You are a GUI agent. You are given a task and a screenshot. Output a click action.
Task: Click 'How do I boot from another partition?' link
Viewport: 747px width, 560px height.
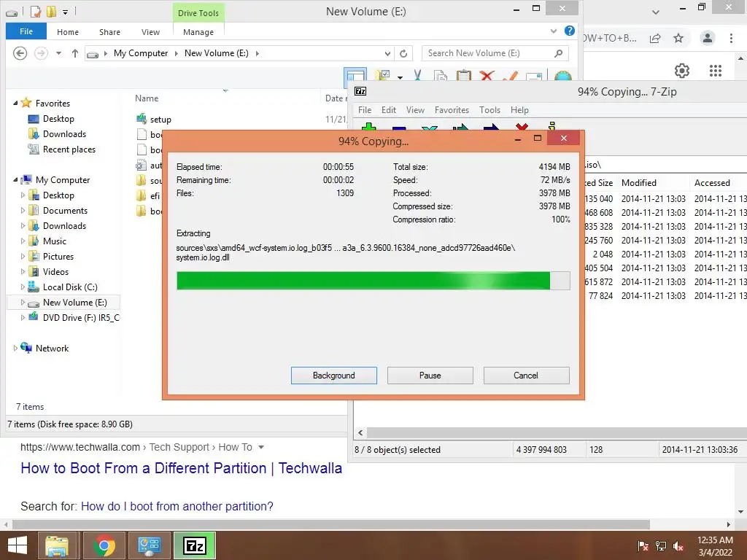click(x=177, y=506)
